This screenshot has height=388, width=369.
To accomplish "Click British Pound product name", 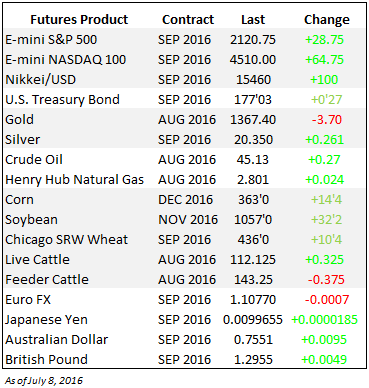I will pyautogui.click(x=46, y=360).
